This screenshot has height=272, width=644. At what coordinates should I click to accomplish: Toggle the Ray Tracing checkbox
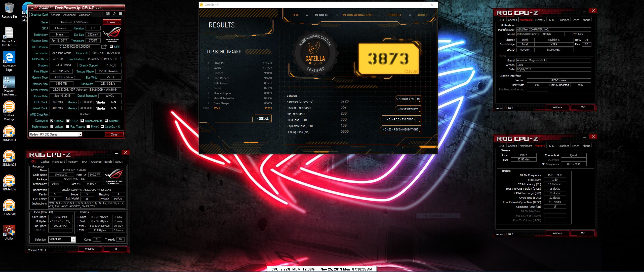[68, 127]
